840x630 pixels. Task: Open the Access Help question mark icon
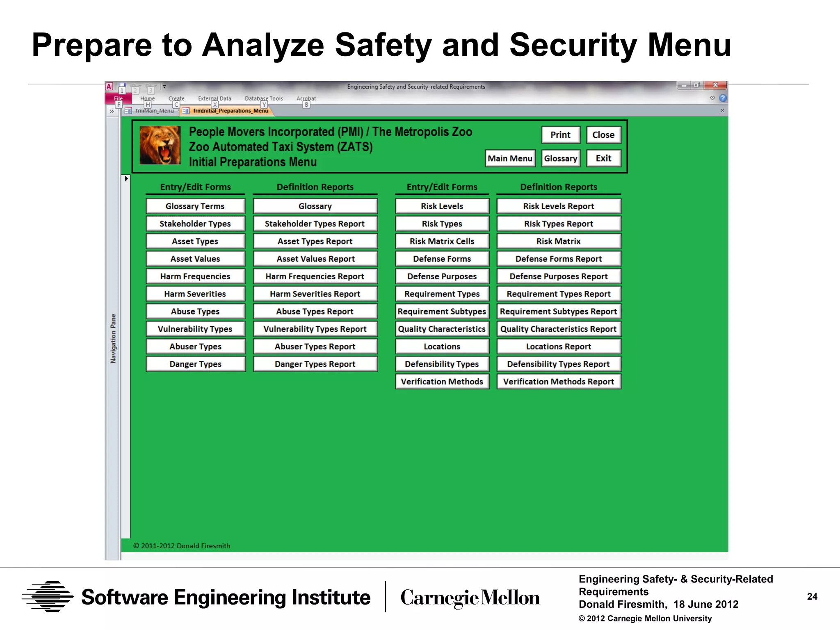[x=723, y=98]
